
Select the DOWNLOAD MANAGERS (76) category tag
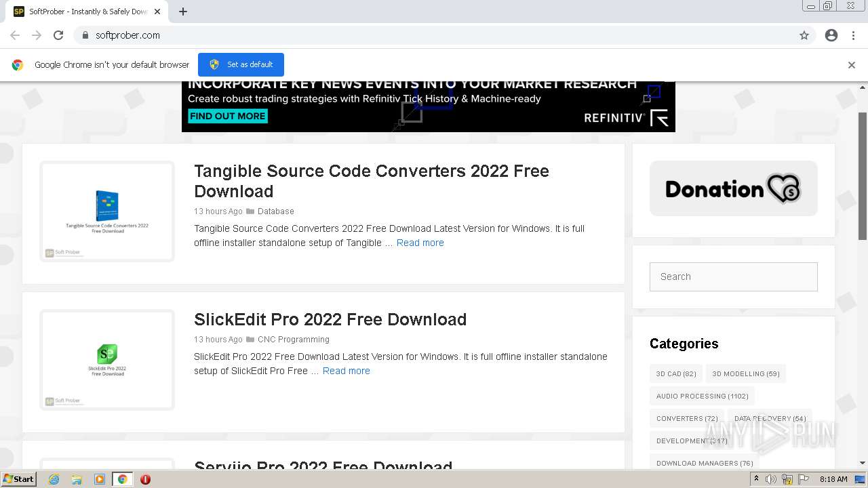pos(705,463)
